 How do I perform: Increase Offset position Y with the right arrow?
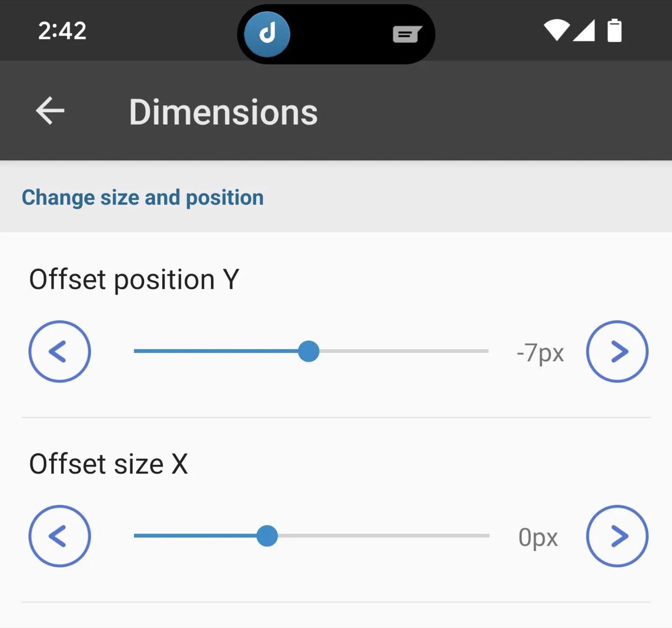pos(617,352)
